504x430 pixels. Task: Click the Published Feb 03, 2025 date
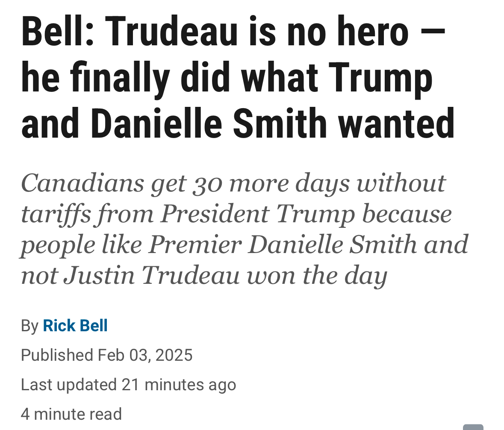107,355
